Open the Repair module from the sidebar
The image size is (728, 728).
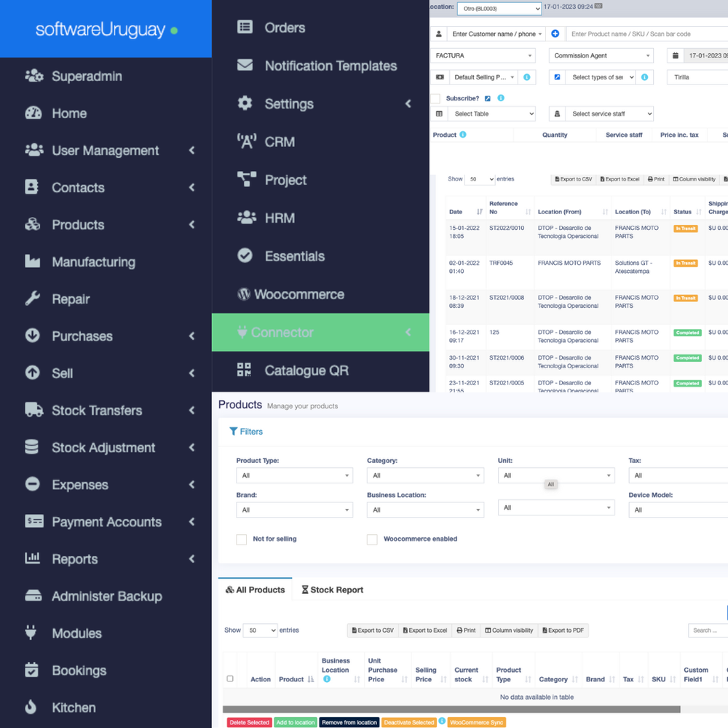tap(78, 298)
